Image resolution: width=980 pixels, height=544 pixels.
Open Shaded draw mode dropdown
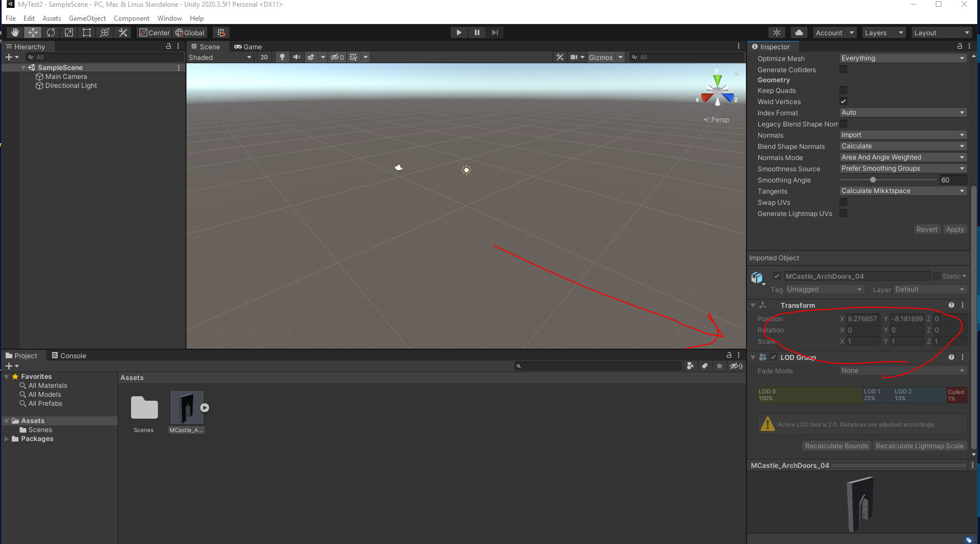pyautogui.click(x=220, y=57)
